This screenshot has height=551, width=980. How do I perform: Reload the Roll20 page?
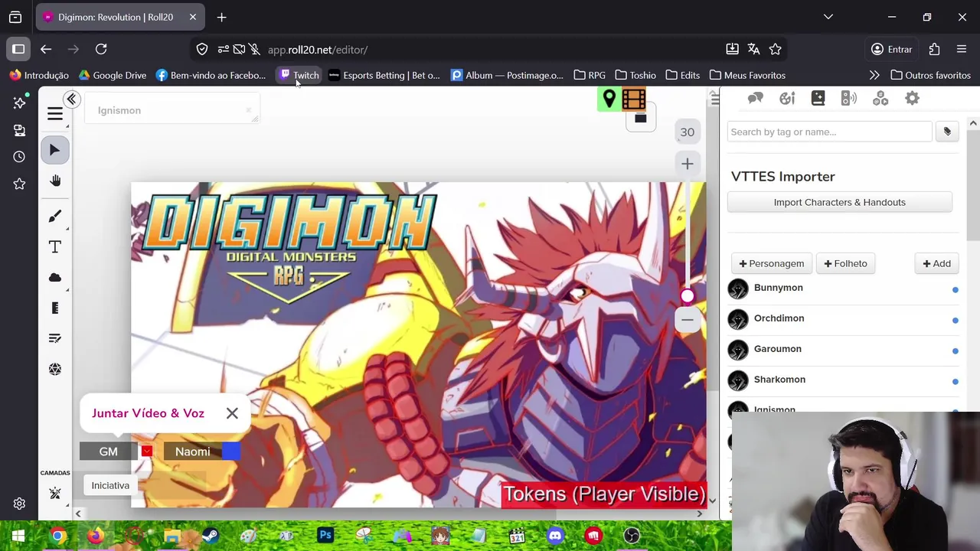[100, 49]
